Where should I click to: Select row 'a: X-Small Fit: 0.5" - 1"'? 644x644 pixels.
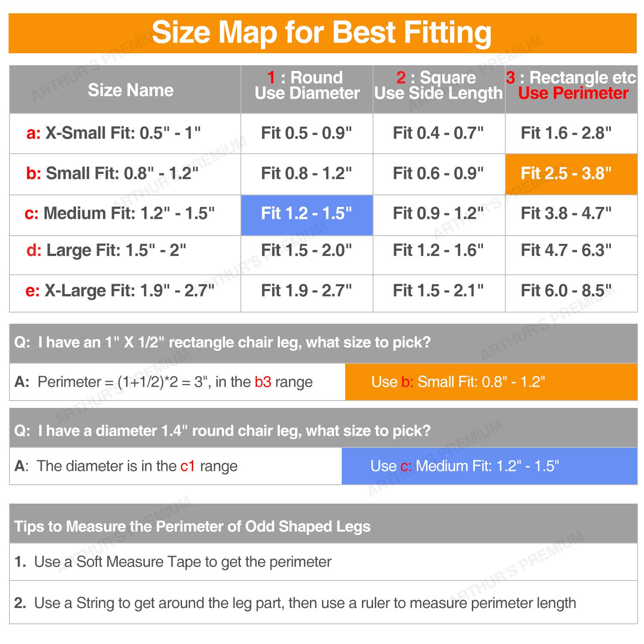pyautogui.click(x=323, y=134)
